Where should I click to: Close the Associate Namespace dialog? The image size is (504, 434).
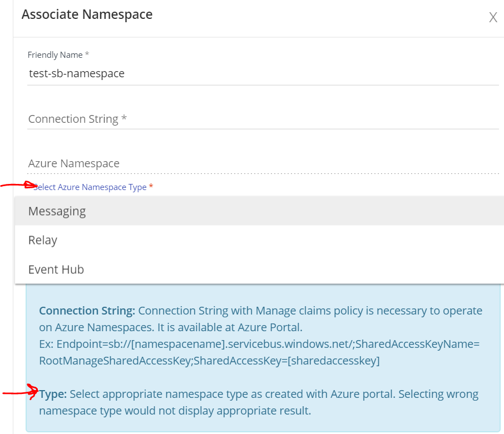(x=493, y=17)
